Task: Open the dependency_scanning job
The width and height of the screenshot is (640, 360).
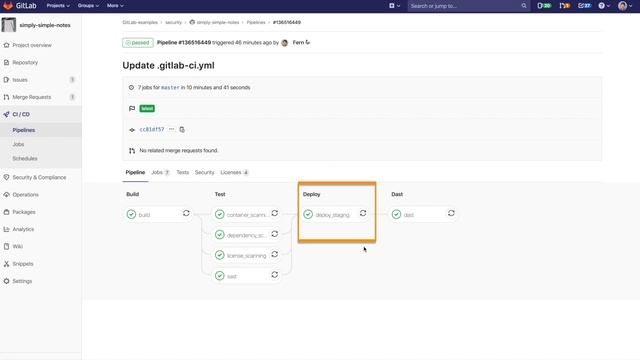Action: pos(247,235)
